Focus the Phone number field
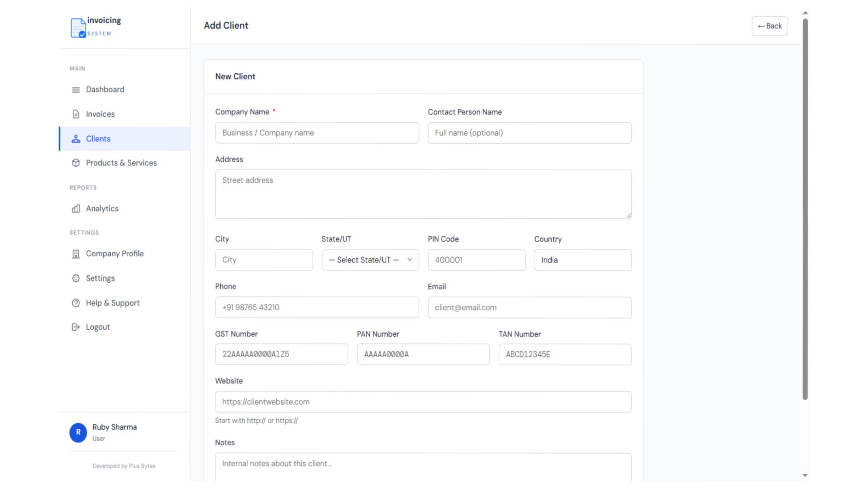 [x=317, y=308]
